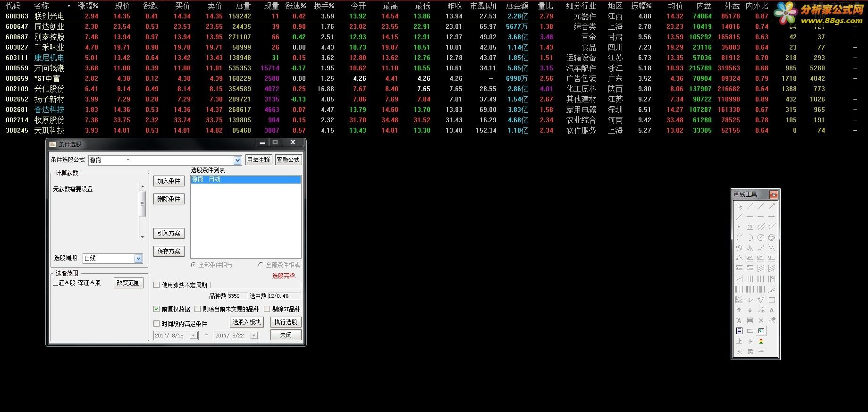The image size is (868, 412).
Task: Click the 使用涨跌不定周期 progress bar
Action: point(255,285)
